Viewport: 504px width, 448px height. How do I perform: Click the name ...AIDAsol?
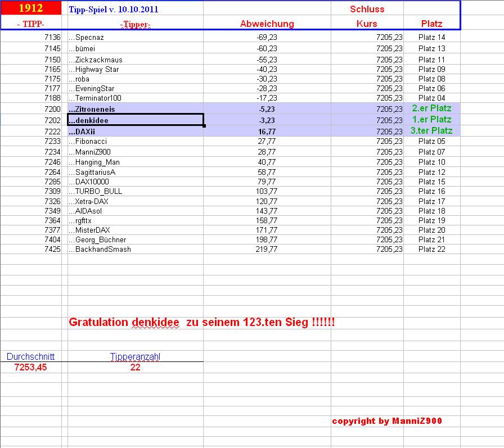click(85, 211)
